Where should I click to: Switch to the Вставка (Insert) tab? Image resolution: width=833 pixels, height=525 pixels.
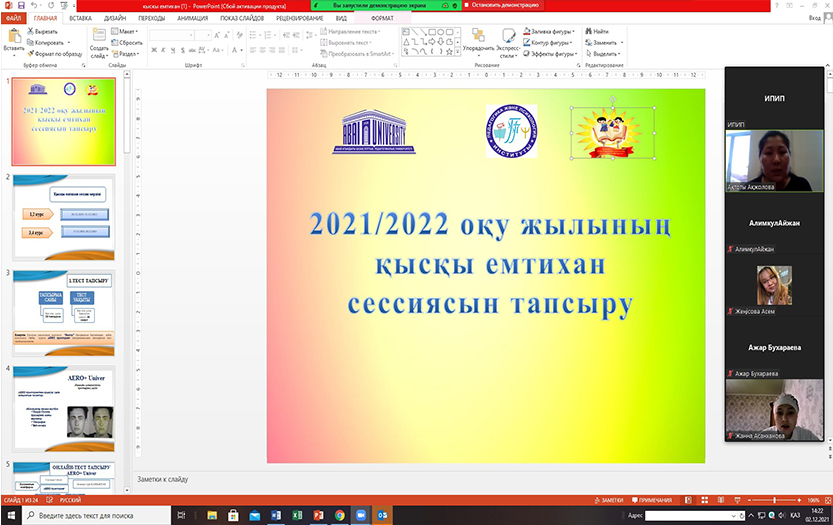pos(81,18)
